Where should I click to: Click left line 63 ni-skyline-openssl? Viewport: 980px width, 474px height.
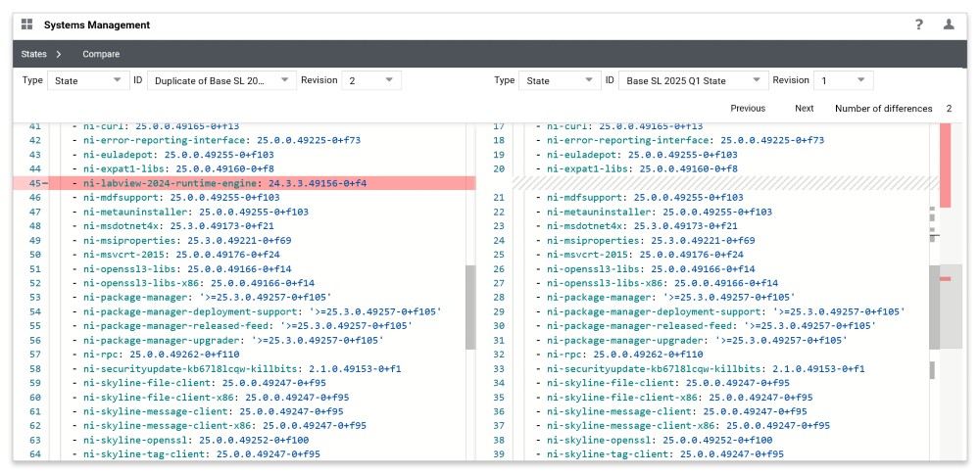click(x=196, y=441)
